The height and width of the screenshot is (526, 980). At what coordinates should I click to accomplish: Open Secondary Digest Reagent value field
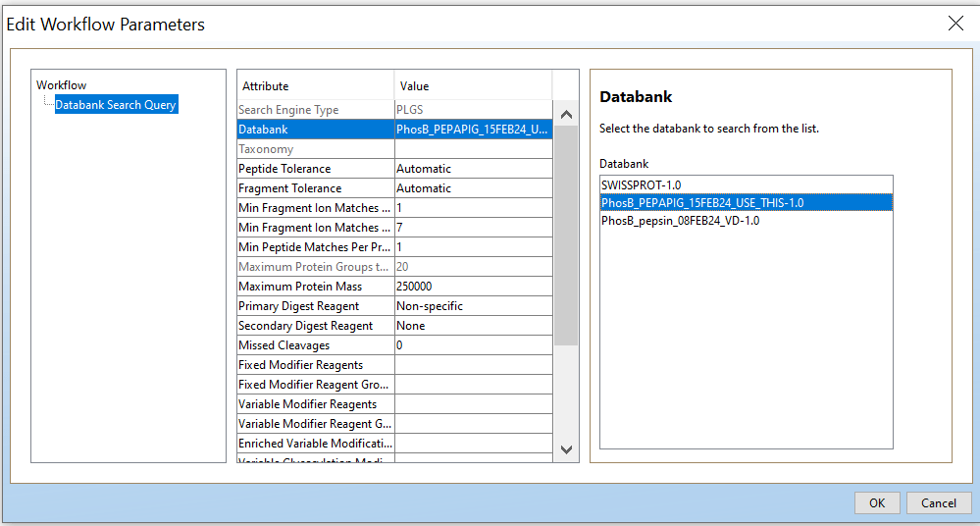473,326
